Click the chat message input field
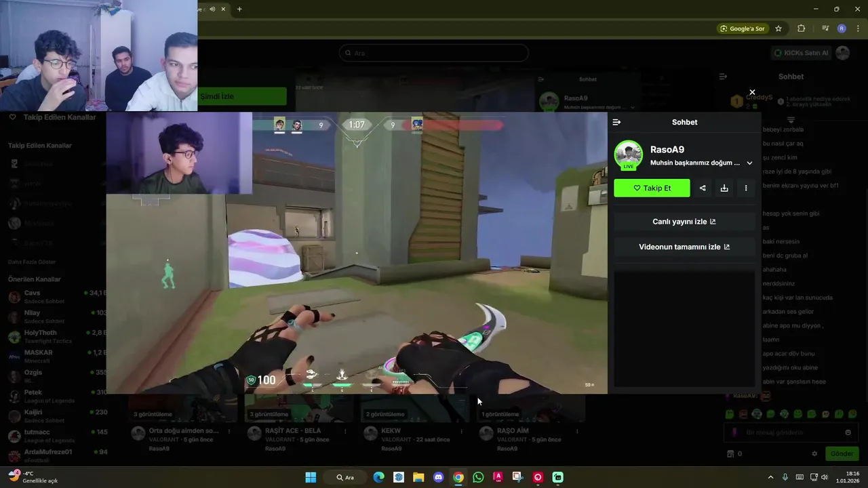 790,432
